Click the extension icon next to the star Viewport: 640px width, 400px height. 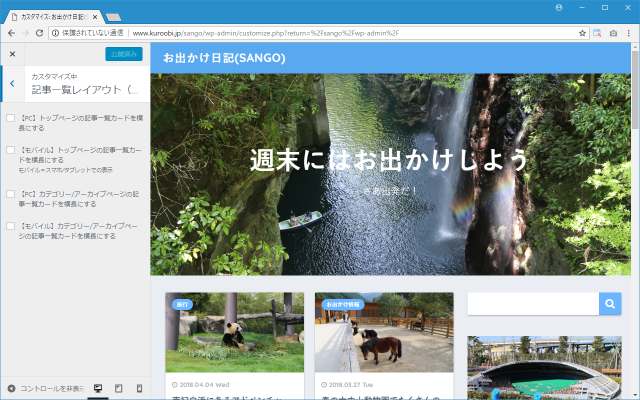tap(597, 33)
